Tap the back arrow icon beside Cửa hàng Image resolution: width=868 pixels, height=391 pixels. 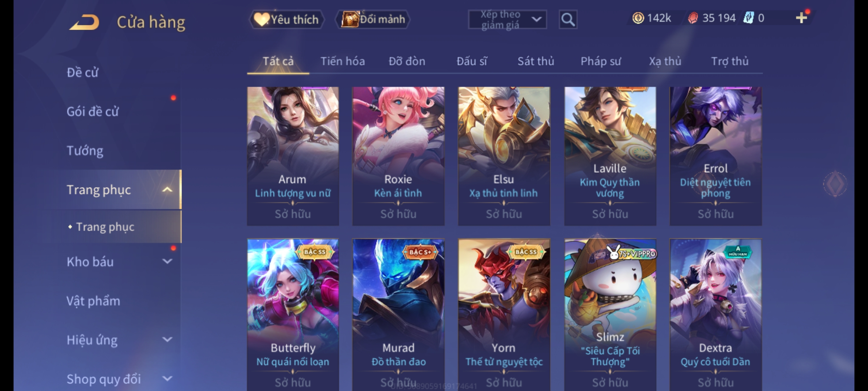(x=84, y=22)
